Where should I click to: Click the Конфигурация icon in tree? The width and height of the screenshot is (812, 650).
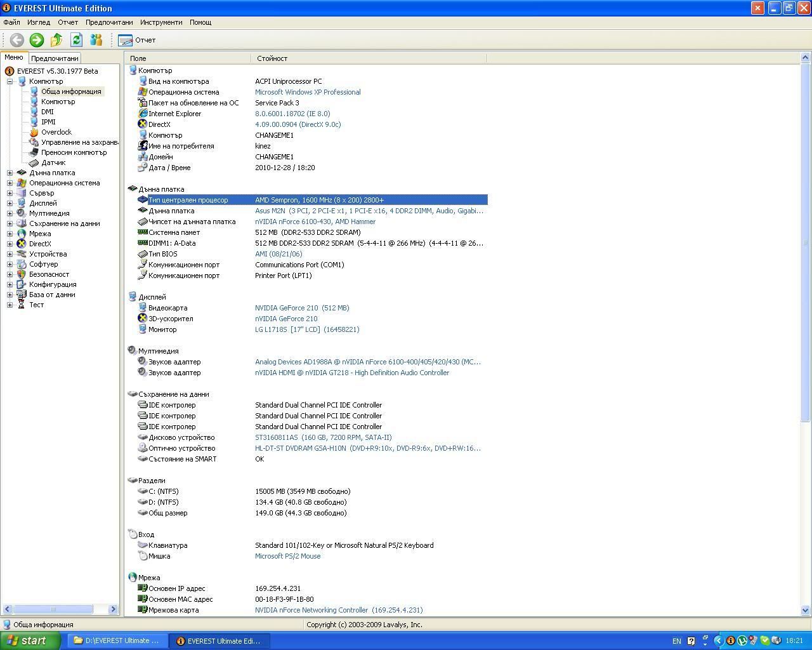tap(22, 284)
